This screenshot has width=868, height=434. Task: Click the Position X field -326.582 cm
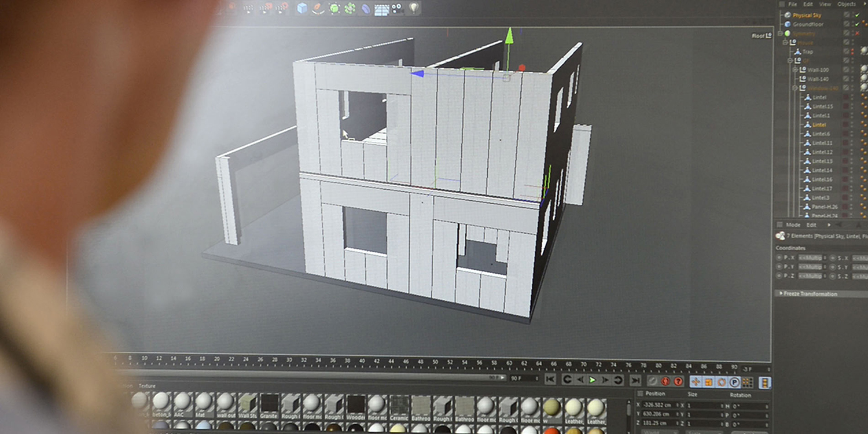[661, 405]
